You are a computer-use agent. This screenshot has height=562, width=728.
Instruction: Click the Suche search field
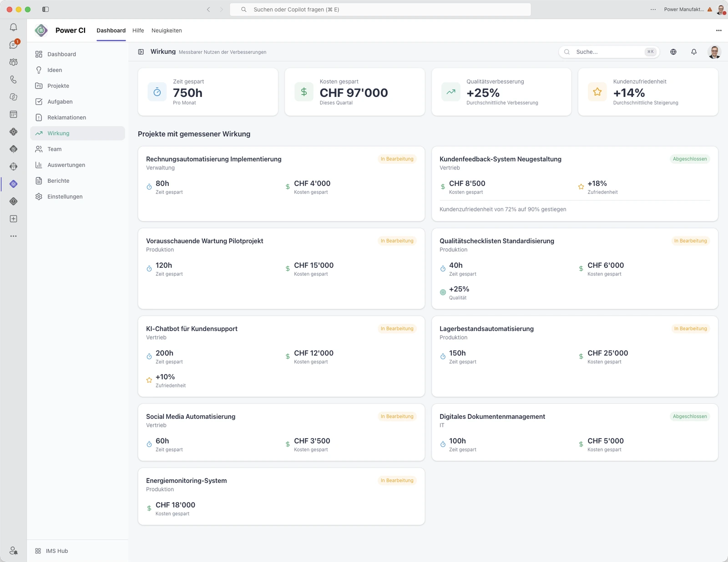(608, 52)
